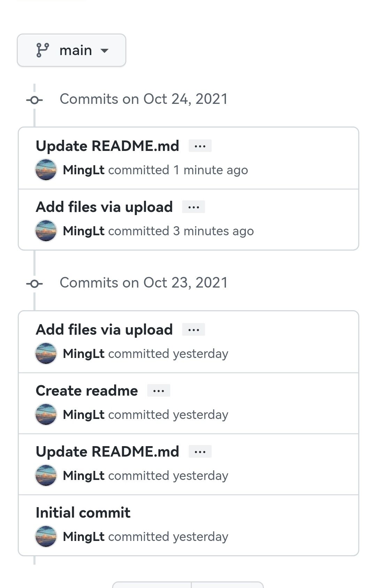Image resolution: width=376 pixels, height=588 pixels.
Task: Open yesterday's Add files via upload commit
Action: tap(104, 330)
